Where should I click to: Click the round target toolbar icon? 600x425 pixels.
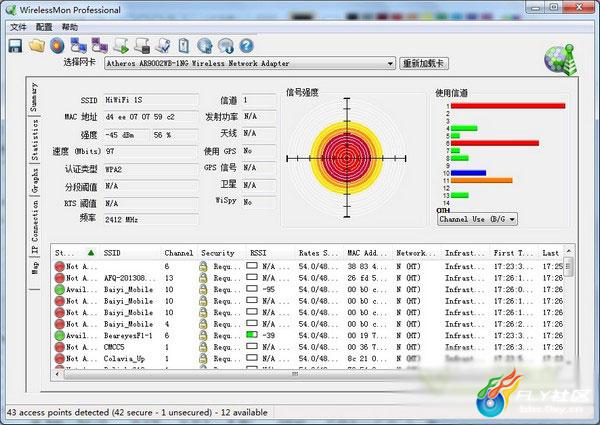pos(57,46)
